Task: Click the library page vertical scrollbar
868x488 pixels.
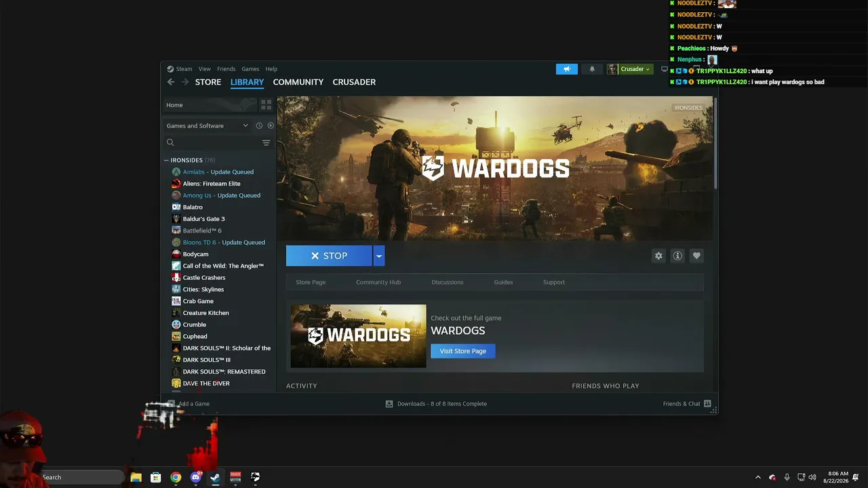Action: [715, 143]
